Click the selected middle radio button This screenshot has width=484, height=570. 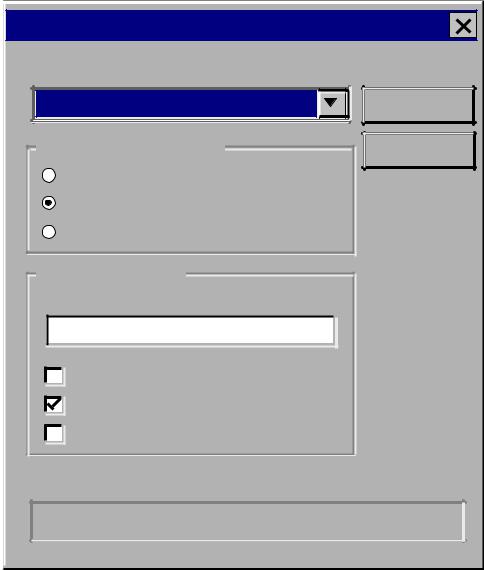tap(49, 203)
